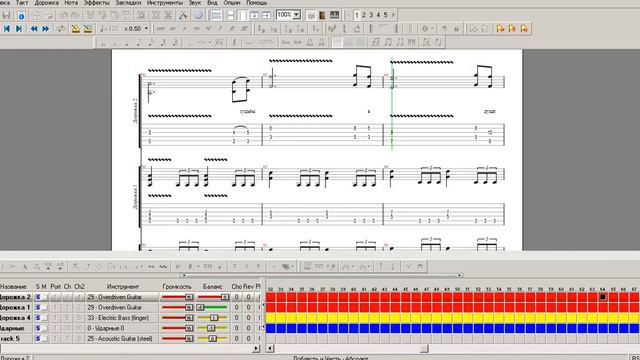Click the track list scroll-right arrow
The height and width of the screenshot is (360, 640).
256,349
